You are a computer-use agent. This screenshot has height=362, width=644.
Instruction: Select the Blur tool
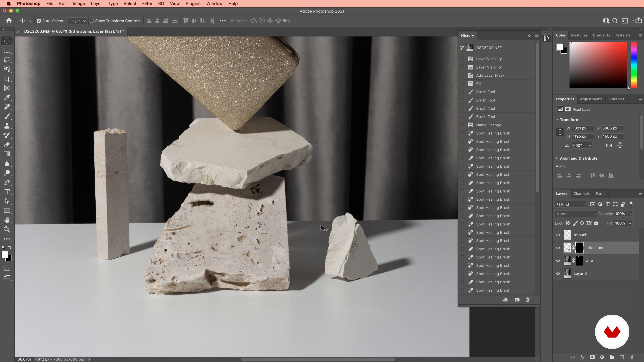7,164
